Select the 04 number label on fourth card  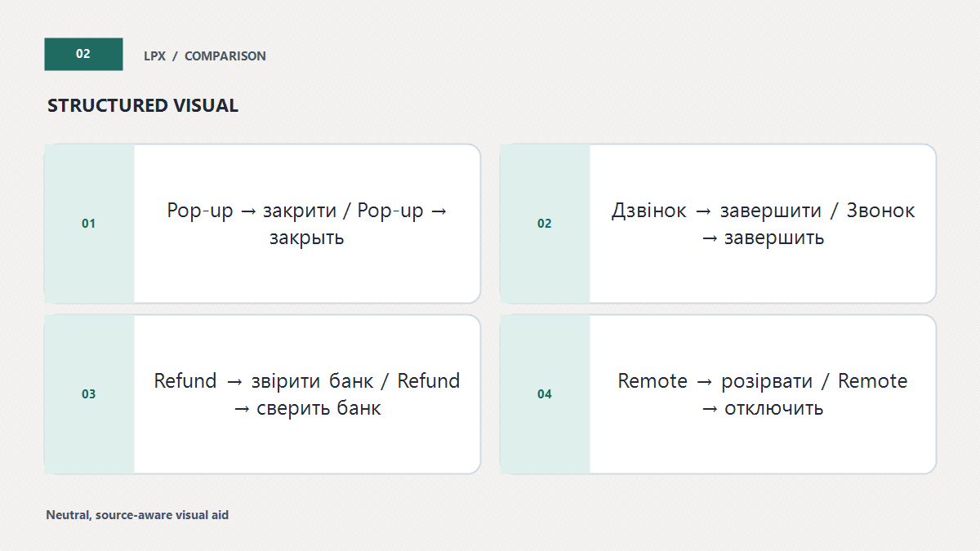click(544, 394)
